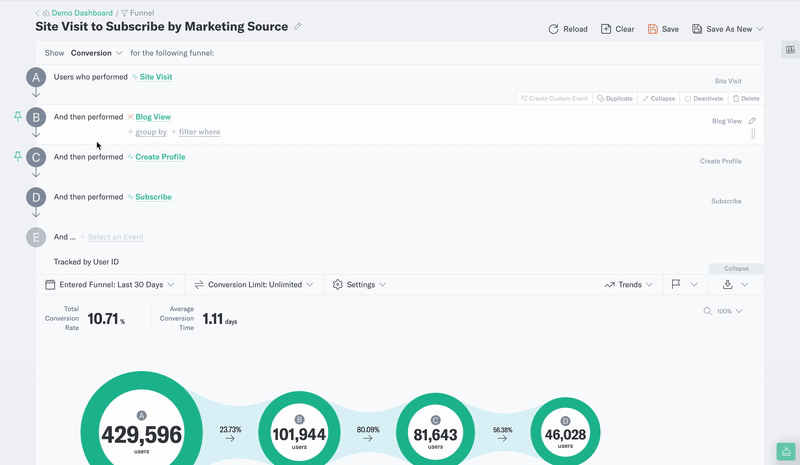This screenshot has width=800, height=465.
Task: Open the Create Profile event selector
Action: pos(160,157)
